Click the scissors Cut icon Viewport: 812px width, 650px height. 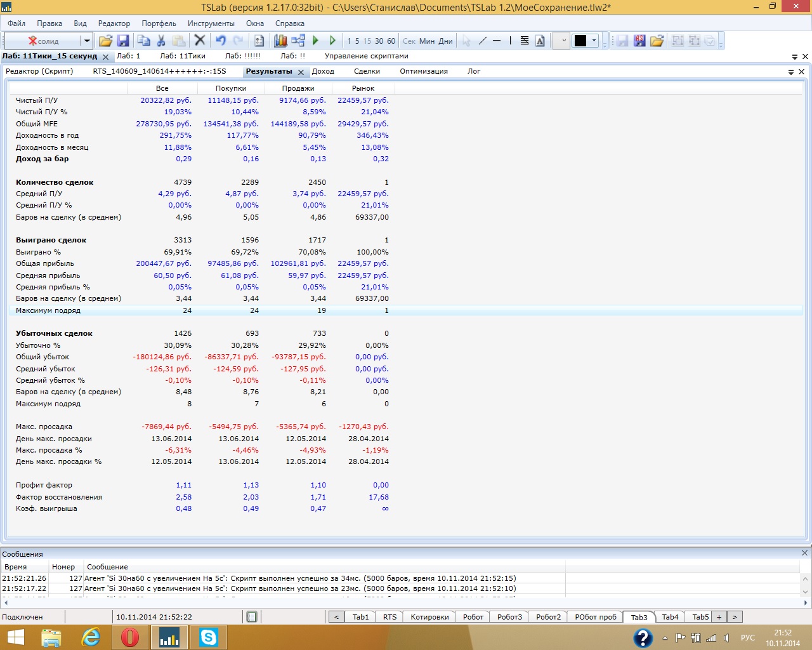coord(161,41)
